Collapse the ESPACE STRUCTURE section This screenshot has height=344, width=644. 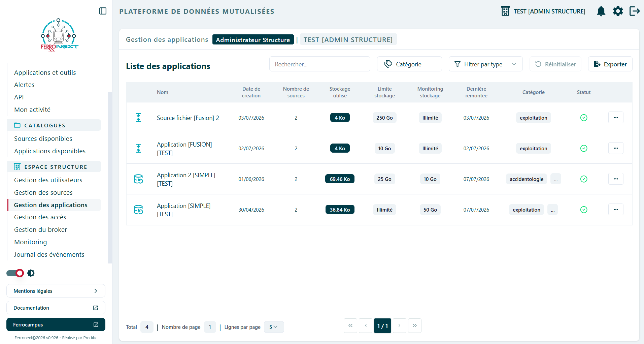[54, 167]
